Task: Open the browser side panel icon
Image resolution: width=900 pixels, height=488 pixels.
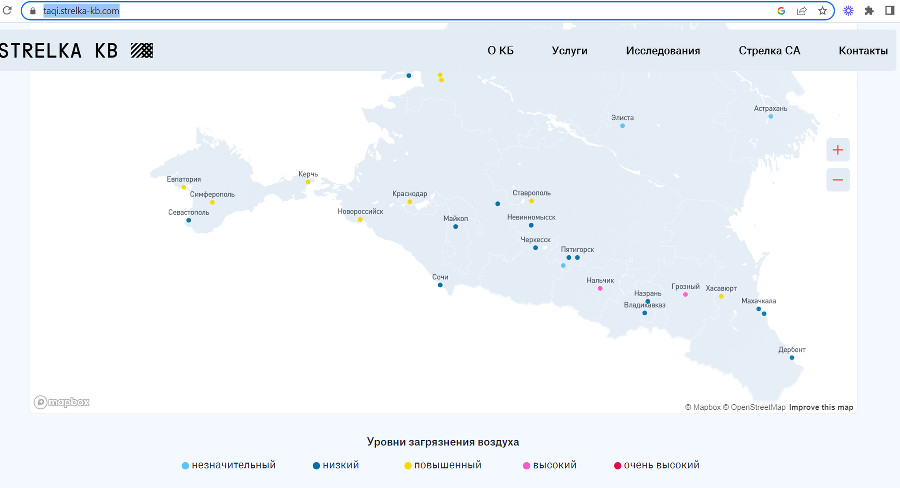Action: [890, 10]
